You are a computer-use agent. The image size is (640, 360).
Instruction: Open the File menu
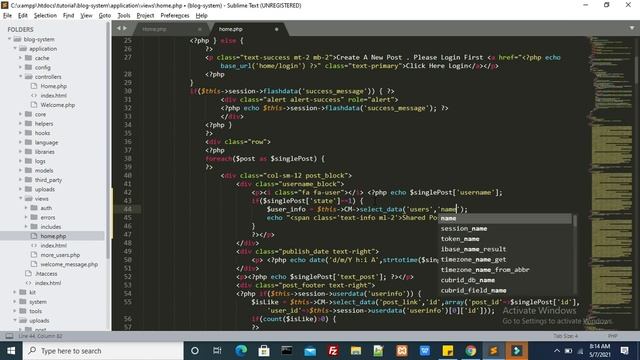7,16
